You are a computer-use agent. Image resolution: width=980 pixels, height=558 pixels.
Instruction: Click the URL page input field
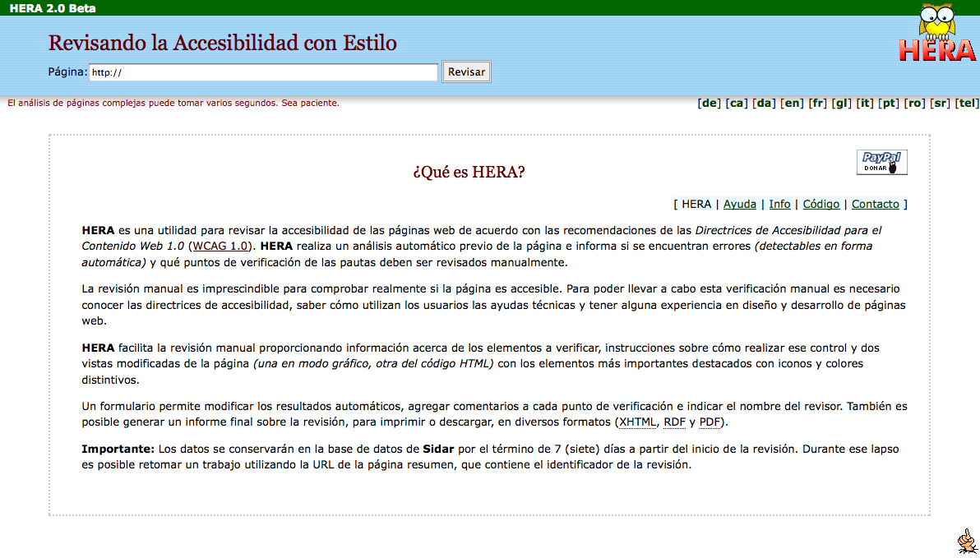tap(263, 72)
